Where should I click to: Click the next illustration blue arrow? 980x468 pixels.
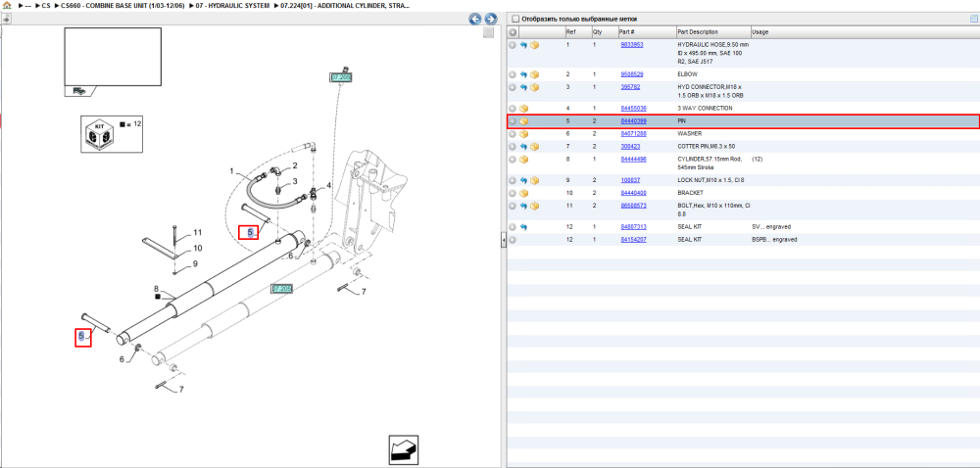(x=491, y=20)
